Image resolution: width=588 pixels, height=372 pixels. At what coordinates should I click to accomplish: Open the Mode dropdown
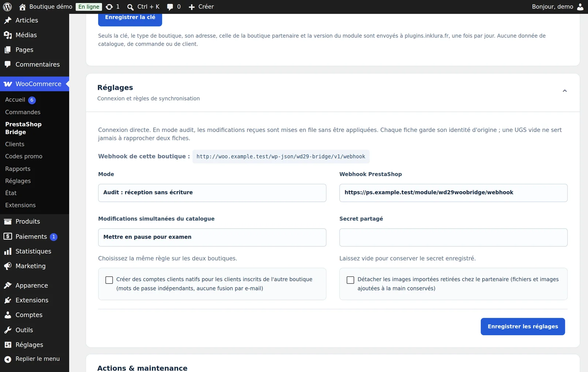pos(212,193)
